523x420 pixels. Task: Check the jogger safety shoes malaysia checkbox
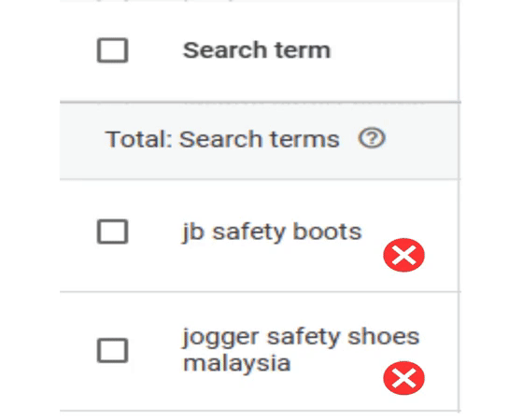click(112, 350)
